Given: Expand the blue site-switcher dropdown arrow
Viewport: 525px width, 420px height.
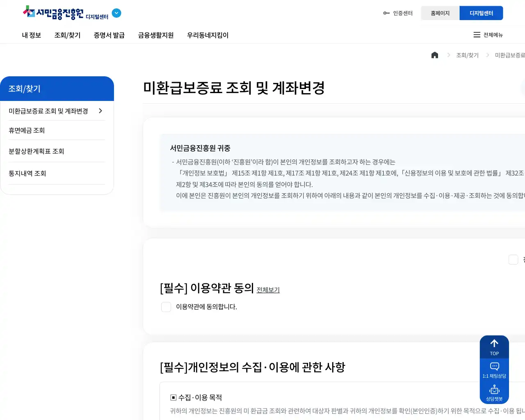Looking at the screenshot, I should (x=116, y=13).
